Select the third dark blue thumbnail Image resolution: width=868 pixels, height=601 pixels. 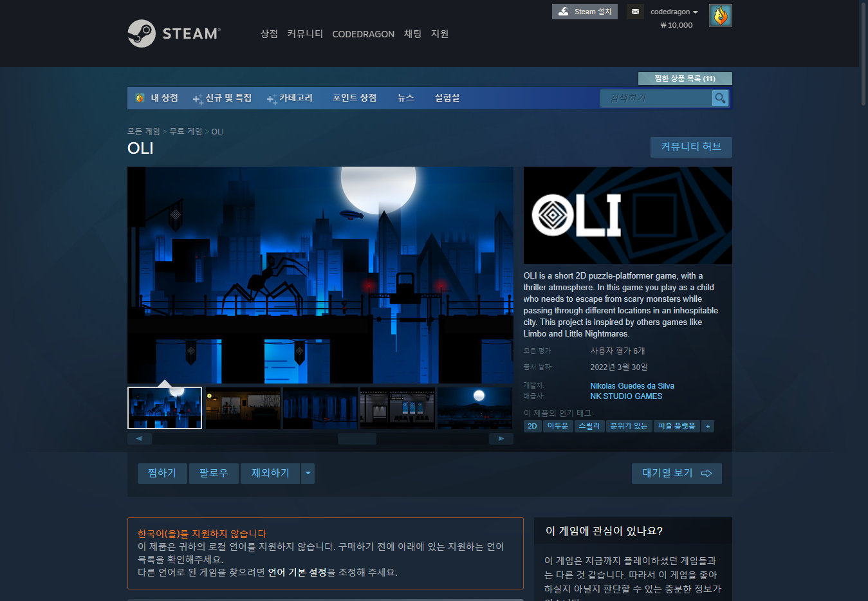tap(320, 408)
